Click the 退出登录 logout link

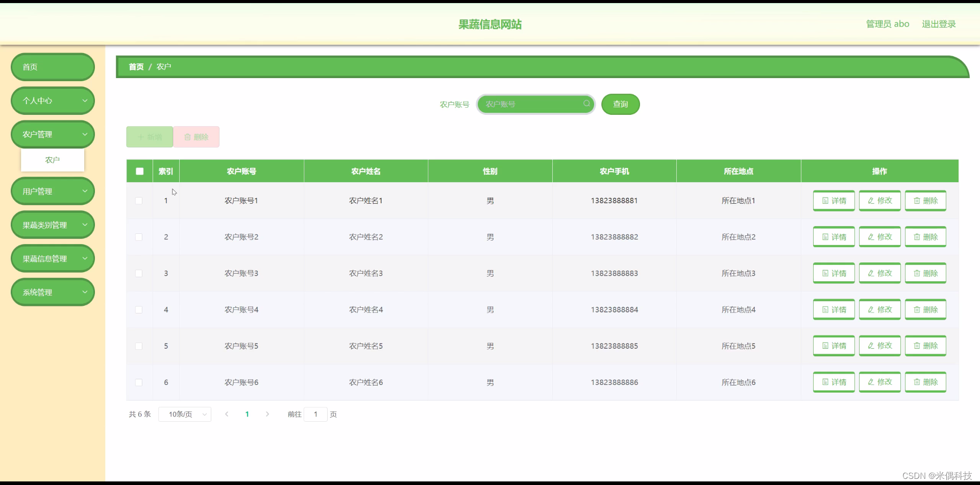(939, 23)
